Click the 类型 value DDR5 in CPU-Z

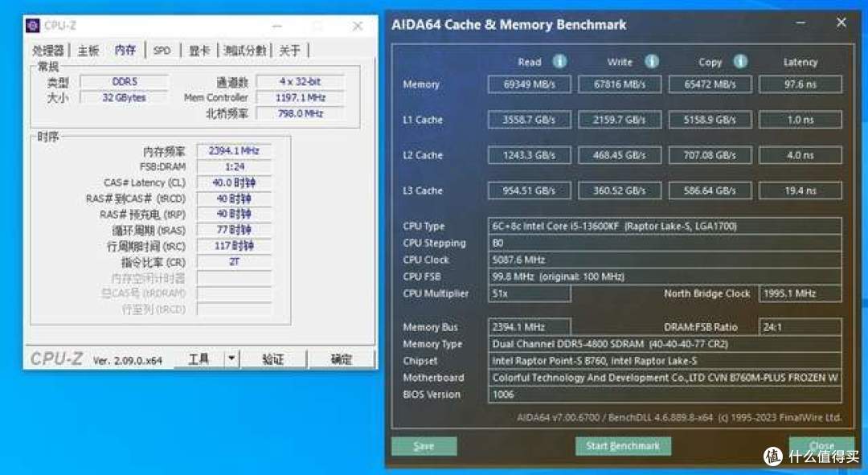pos(124,81)
